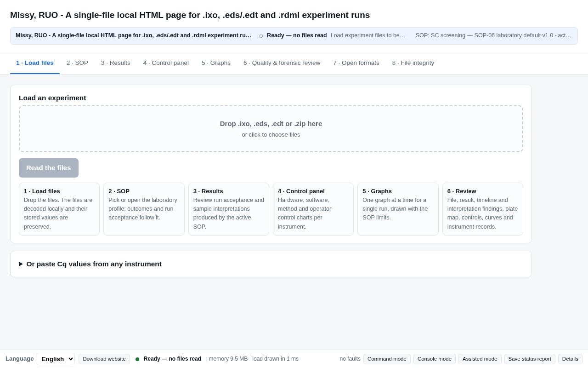The height and width of the screenshot is (368, 588).
Task: Click the 2 · SOP card
Action: (x=144, y=209)
